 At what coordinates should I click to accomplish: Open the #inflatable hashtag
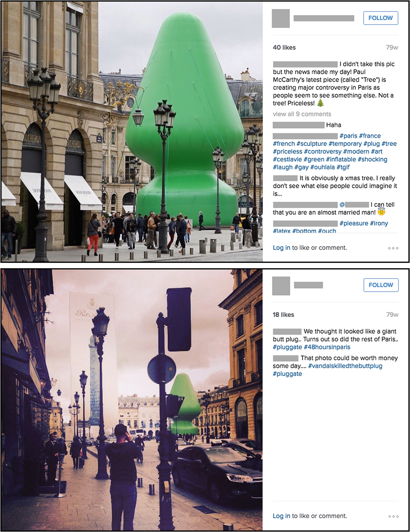point(341,159)
